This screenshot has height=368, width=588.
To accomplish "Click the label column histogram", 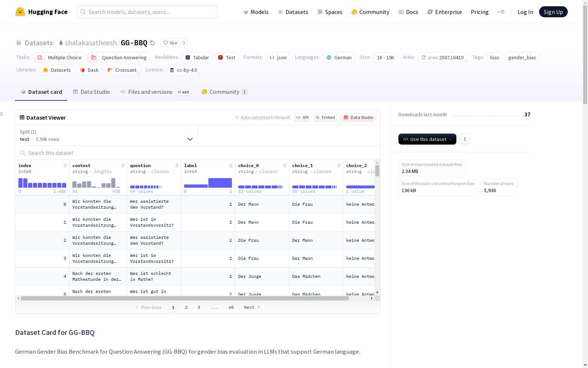I will (x=208, y=183).
